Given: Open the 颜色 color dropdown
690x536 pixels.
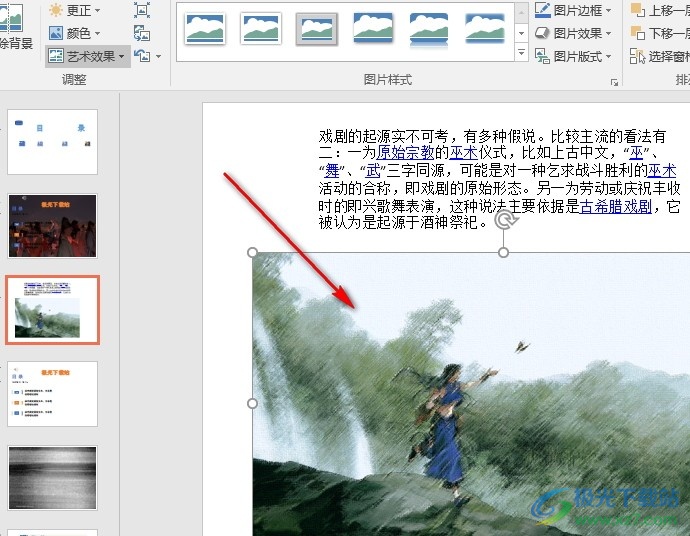Looking at the screenshot, I should [75, 33].
